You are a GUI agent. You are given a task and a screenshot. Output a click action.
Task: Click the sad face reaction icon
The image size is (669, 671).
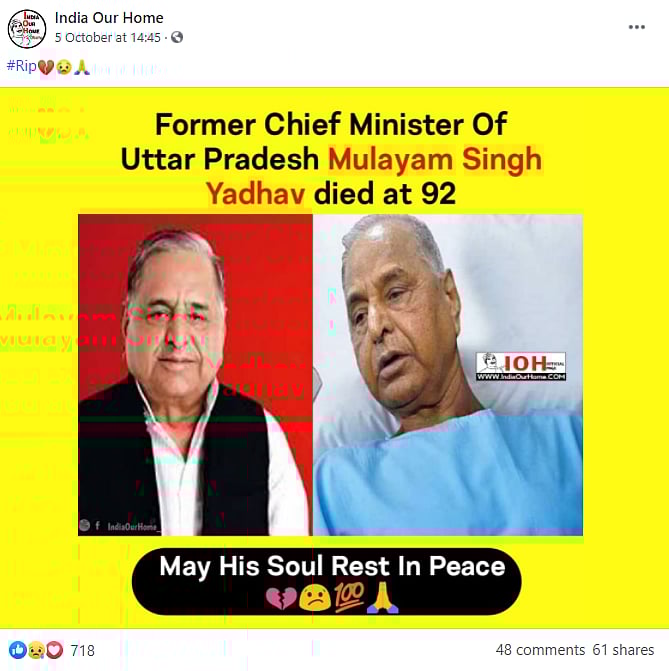pyautogui.click(x=36, y=650)
